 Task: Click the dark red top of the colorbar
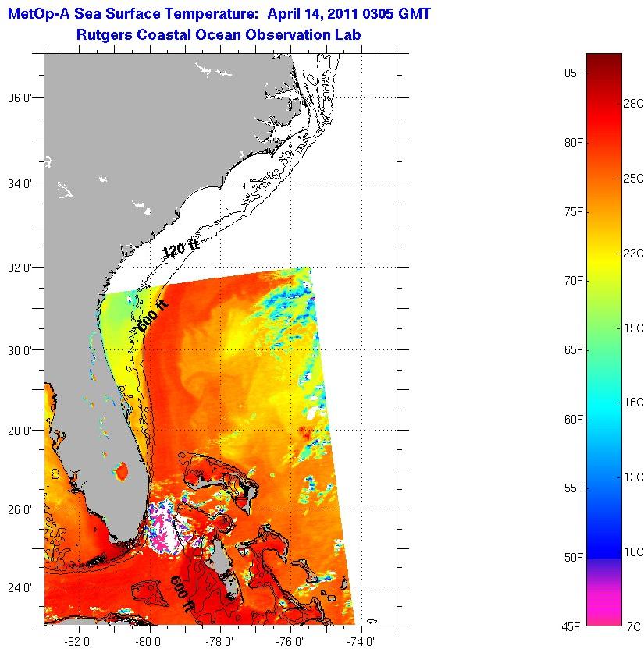pos(604,64)
